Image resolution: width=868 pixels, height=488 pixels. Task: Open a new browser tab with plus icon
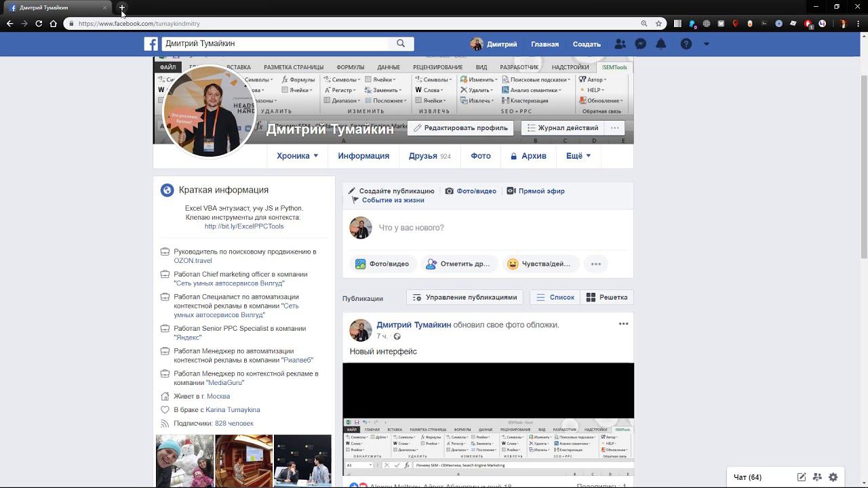[122, 8]
